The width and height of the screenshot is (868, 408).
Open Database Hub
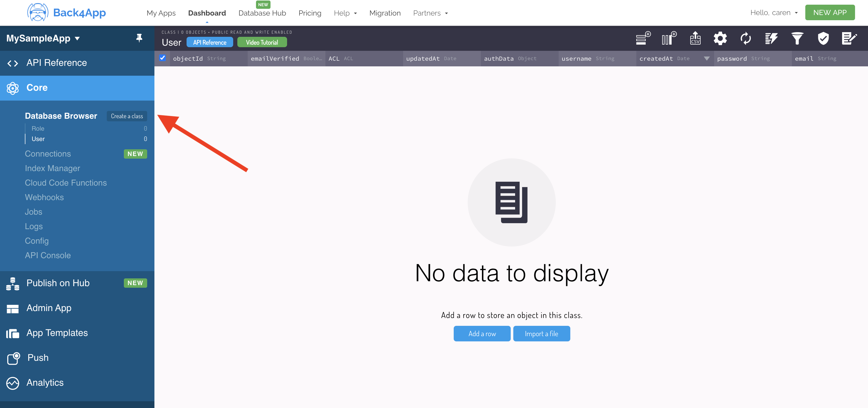pos(262,13)
